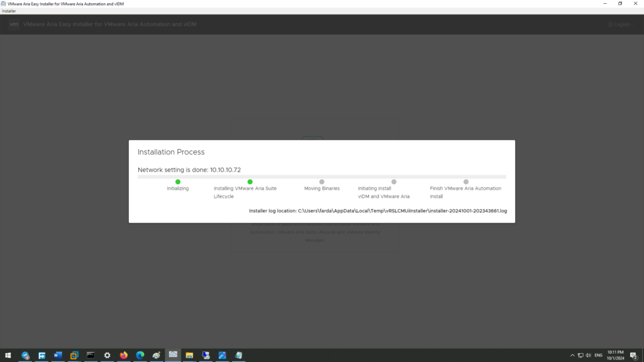
Task: Click the Moving Binaries step dot
Action: (321, 182)
